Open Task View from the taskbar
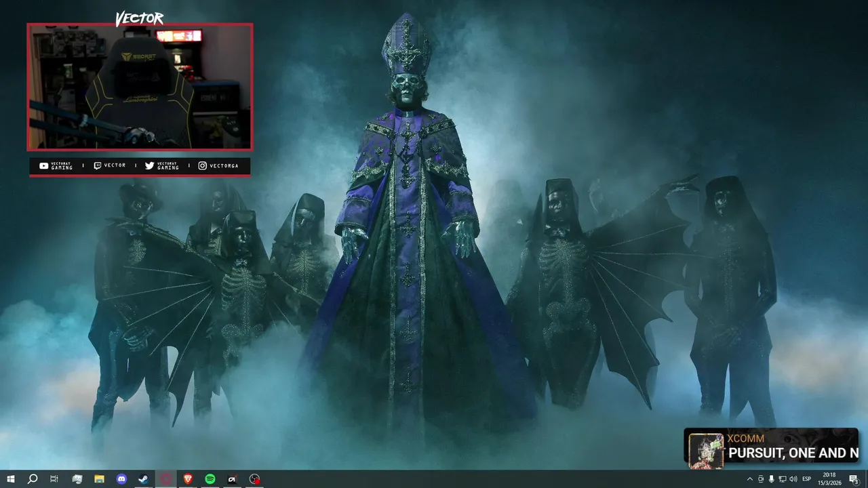Image resolution: width=868 pixels, height=488 pixels. pyautogui.click(x=54, y=479)
